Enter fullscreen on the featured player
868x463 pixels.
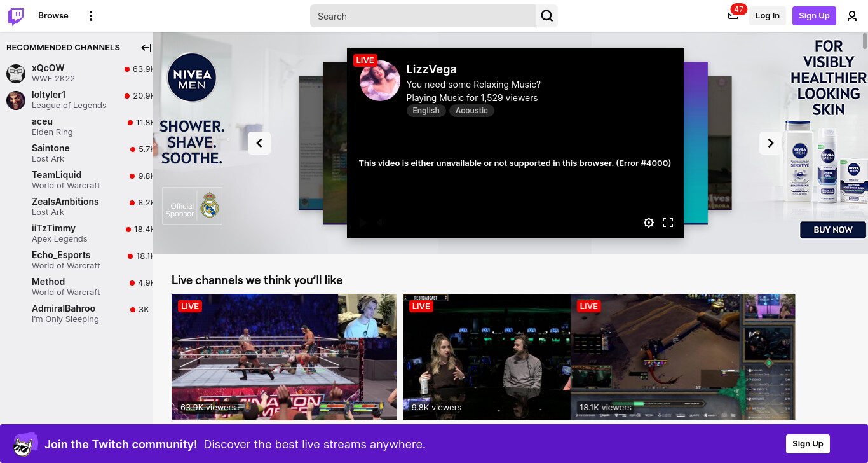click(668, 223)
